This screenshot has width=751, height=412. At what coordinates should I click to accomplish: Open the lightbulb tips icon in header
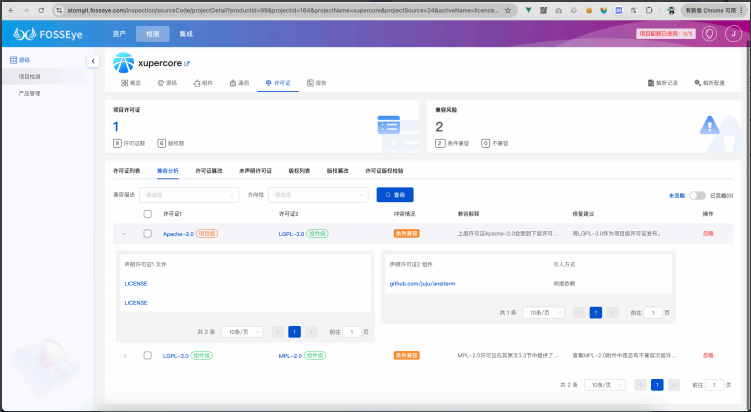709,34
